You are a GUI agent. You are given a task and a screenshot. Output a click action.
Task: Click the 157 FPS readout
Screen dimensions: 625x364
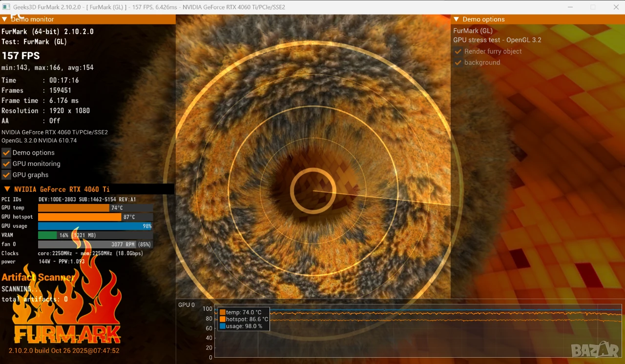click(x=21, y=56)
